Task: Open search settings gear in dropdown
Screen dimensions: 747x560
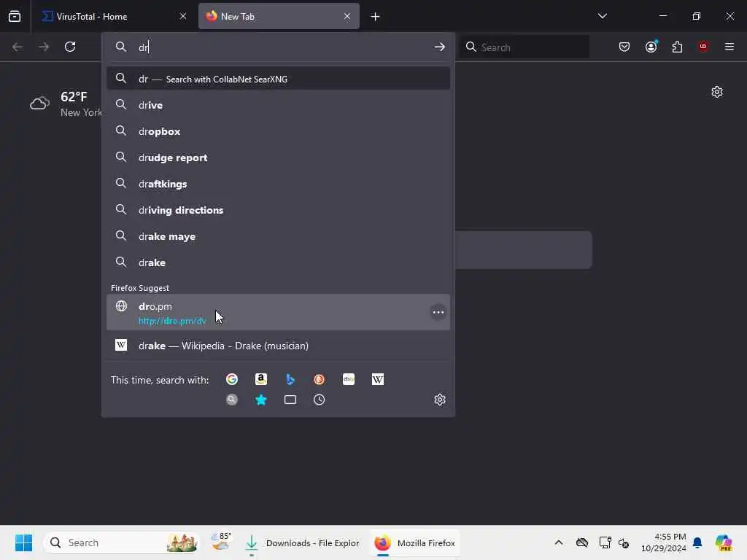Action: click(440, 400)
